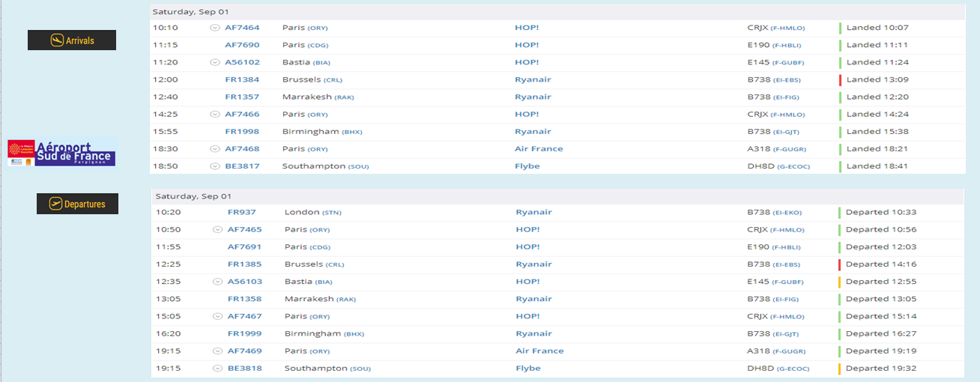The height and width of the screenshot is (382, 980).
Task: Click Saturday, Sep 01 header above arrivals
Action: tap(190, 11)
